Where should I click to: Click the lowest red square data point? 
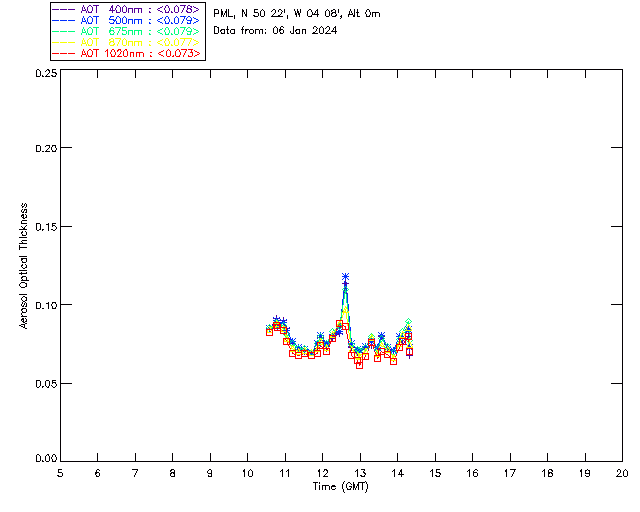[359, 365]
